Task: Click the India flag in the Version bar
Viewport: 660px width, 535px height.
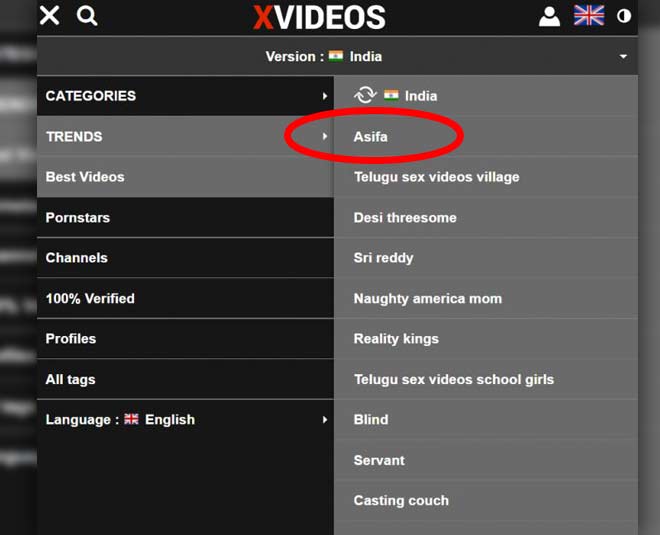Action: coord(336,57)
